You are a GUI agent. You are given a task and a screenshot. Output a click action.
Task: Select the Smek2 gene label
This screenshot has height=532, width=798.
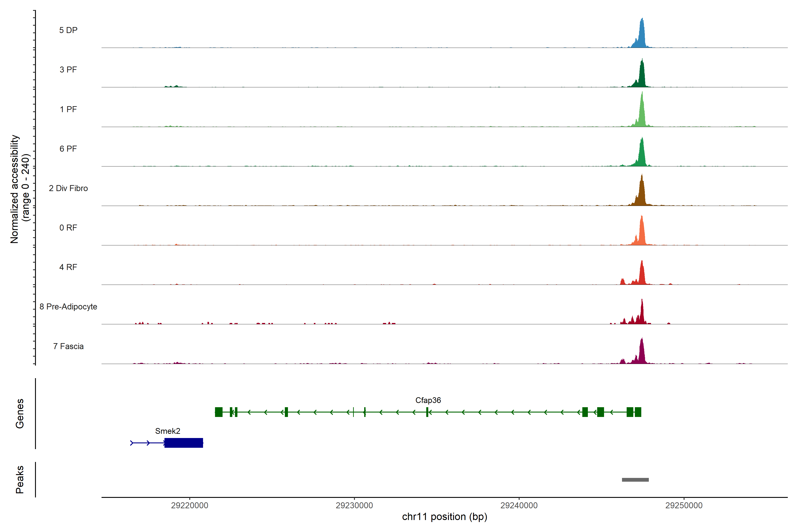[168, 431]
